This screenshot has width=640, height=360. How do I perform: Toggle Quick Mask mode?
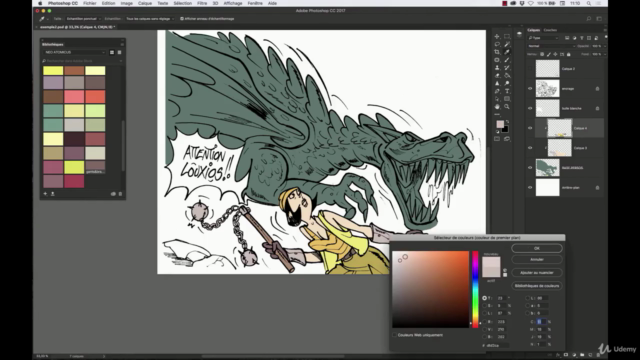497,139
